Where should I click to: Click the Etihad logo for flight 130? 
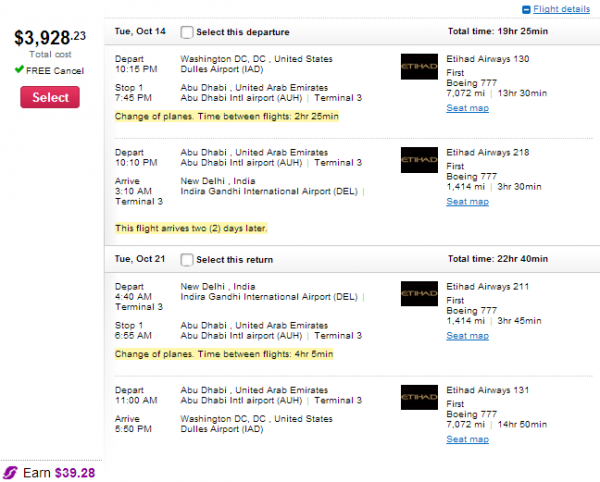[x=419, y=65]
